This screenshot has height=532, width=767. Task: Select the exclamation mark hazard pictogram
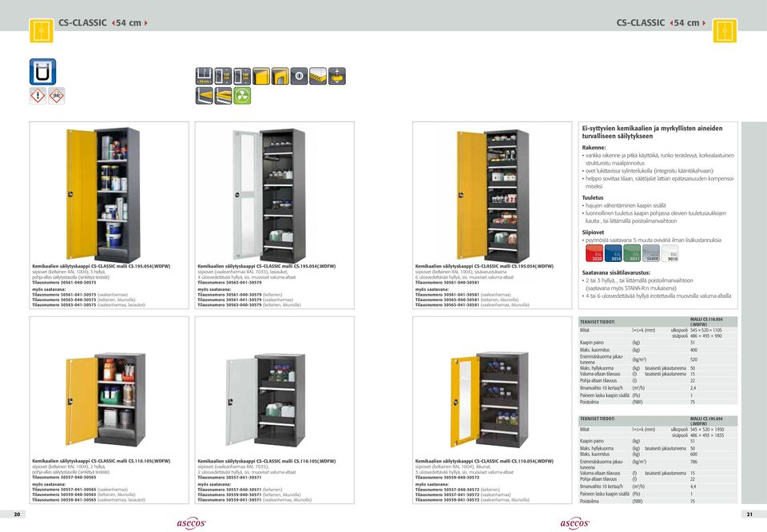(38, 95)
